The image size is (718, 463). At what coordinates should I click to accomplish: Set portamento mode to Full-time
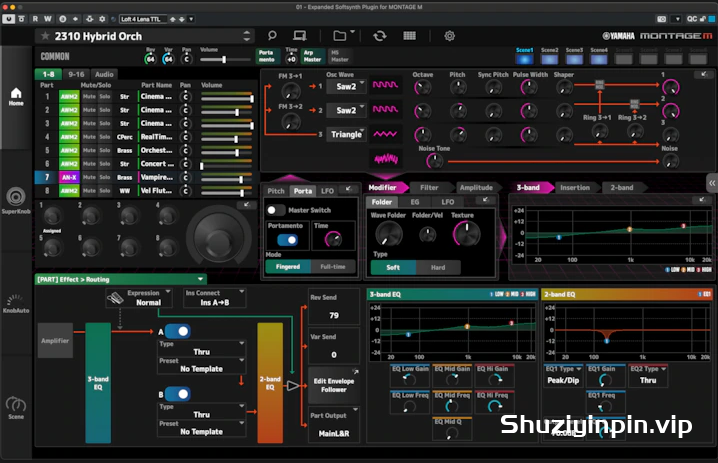(333, 267)
